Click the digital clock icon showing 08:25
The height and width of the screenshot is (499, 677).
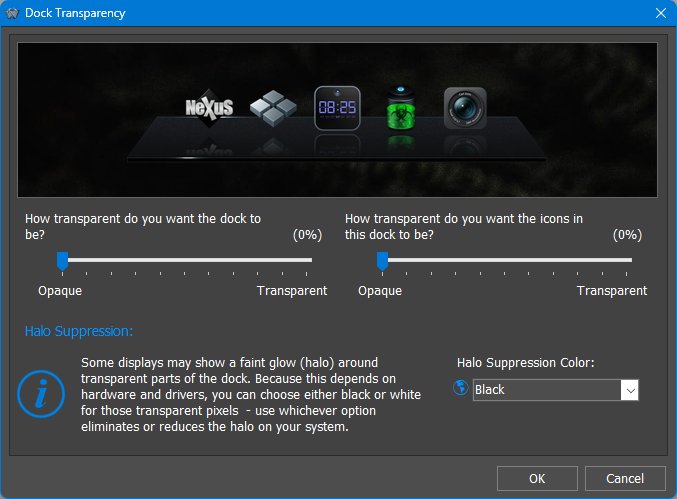click(337, 108)
